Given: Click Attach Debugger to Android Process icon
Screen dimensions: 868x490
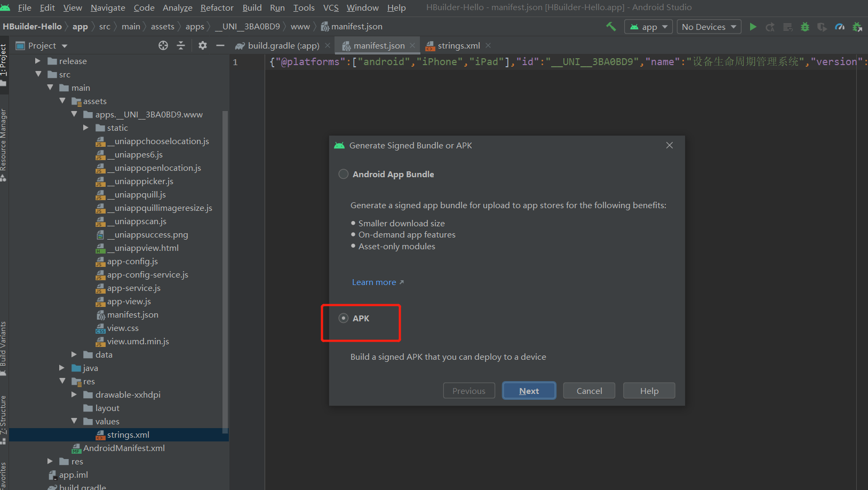Looking at the screenshot, I should point(857,27).
